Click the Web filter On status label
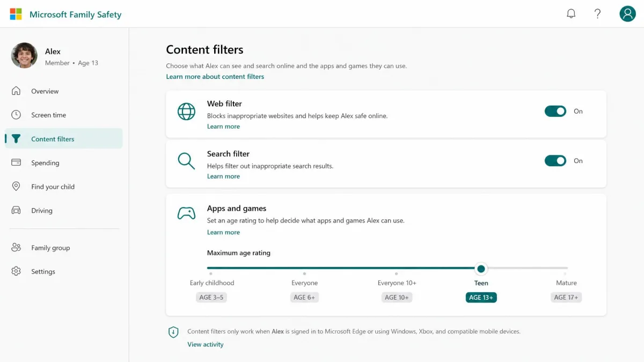 [578, 112]
